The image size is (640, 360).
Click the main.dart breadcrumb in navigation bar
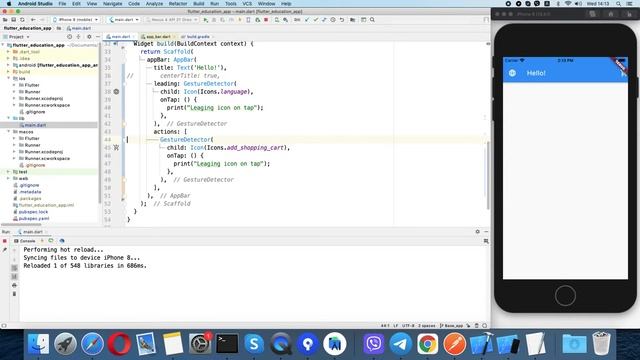click(79, 28)
